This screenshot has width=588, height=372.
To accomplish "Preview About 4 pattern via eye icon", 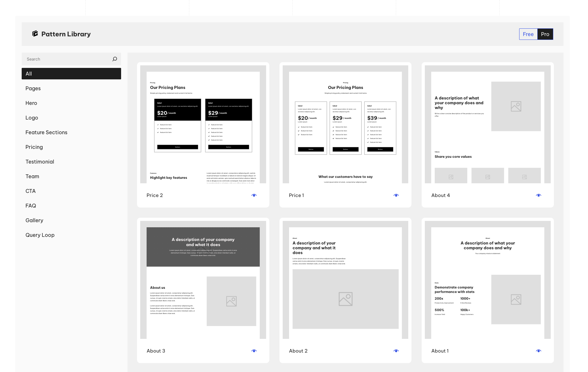I will (538, 195).
